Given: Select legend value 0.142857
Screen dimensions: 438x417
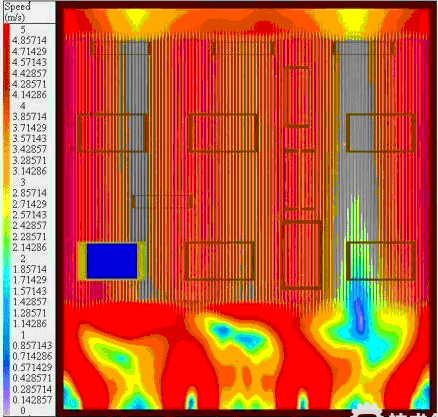Looking at the screenshot, I should pos(32,400).
